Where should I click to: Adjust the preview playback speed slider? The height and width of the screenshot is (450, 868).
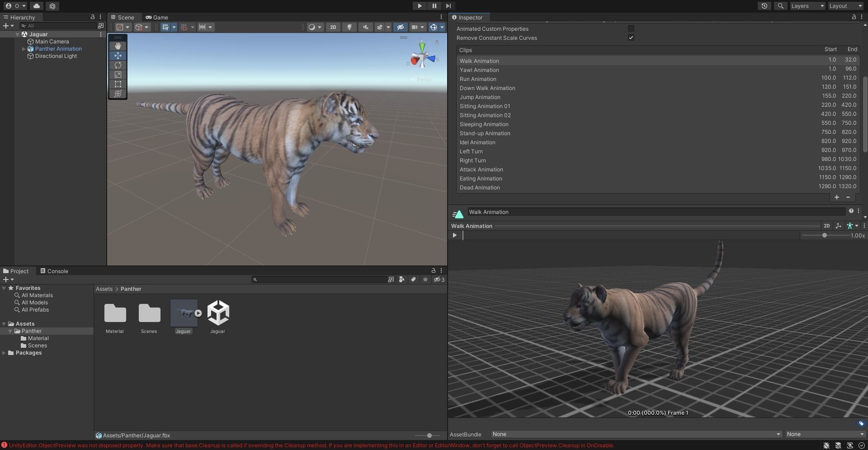click(x=824, y=235)
